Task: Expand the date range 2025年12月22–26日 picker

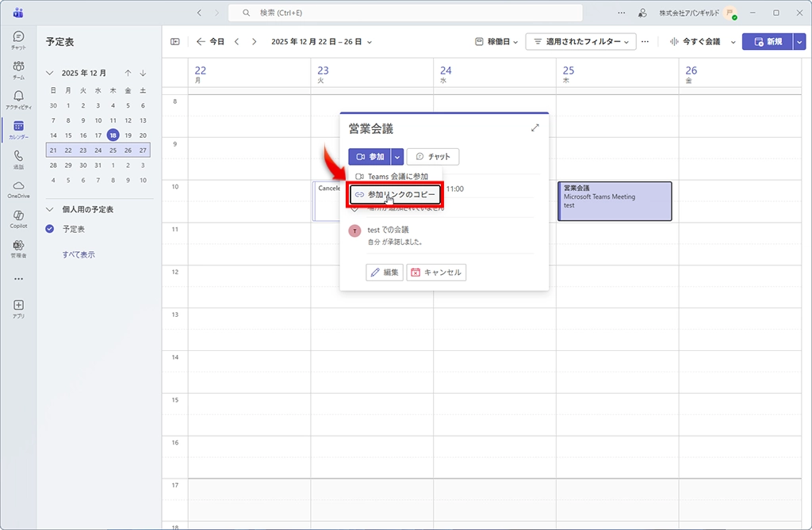Action: click(x=321, y=42)
